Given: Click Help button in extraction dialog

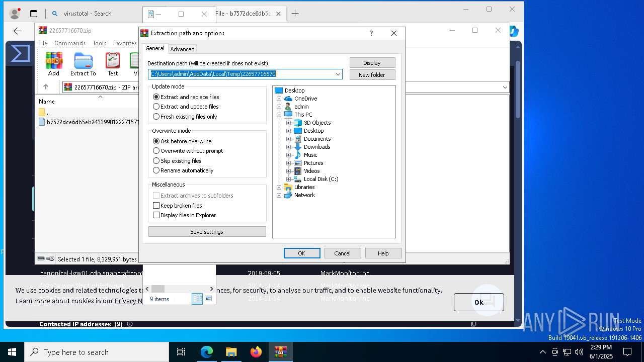Looking at the screenshot, I should [383, 253].
